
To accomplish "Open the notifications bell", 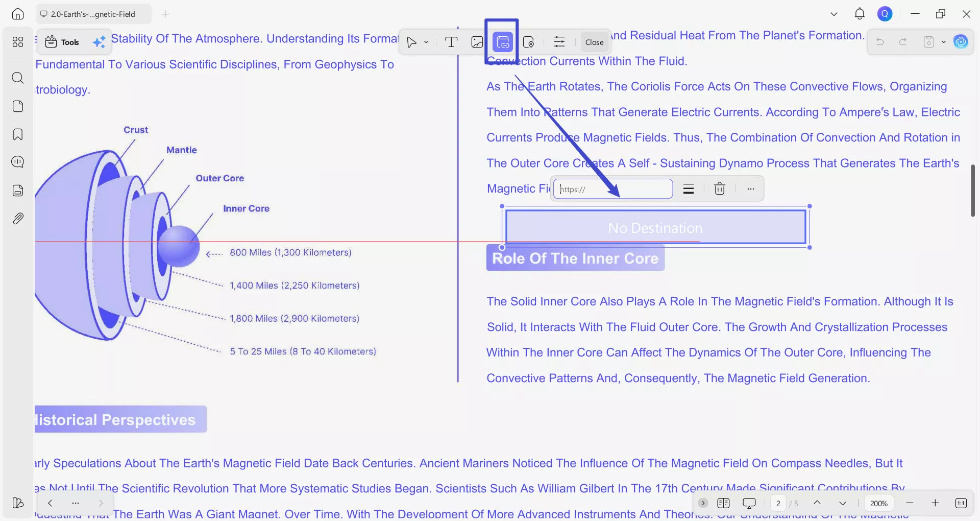I will 860,14.
